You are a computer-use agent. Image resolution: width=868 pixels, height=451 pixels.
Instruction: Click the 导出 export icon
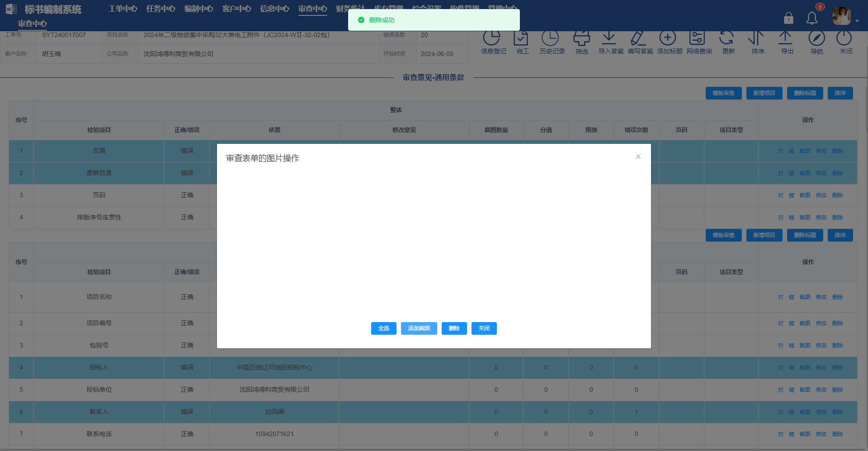[x=785, y=38]
